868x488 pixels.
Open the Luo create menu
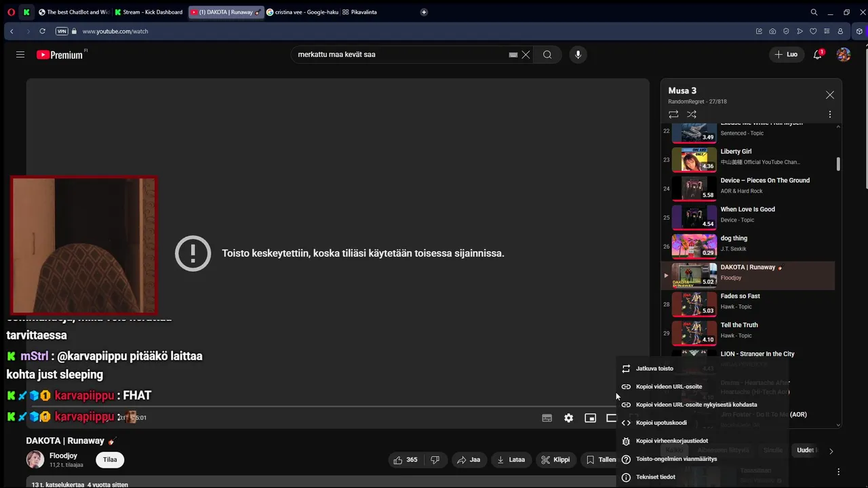click(x=787, y=54)
